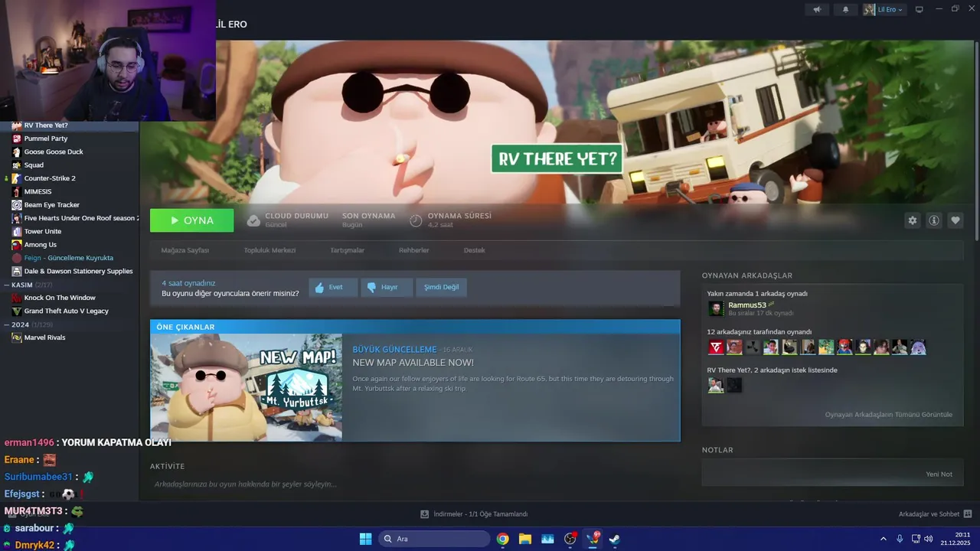This screenshot has width=980, height=551.
Task: Click the Among Us game icon
Action: (17, 245)
